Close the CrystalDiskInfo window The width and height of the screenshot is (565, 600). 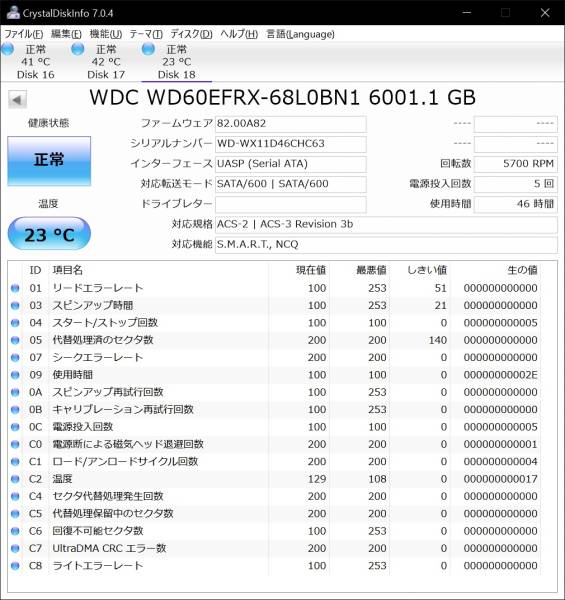pyautogui.click(x=545, y=13)
